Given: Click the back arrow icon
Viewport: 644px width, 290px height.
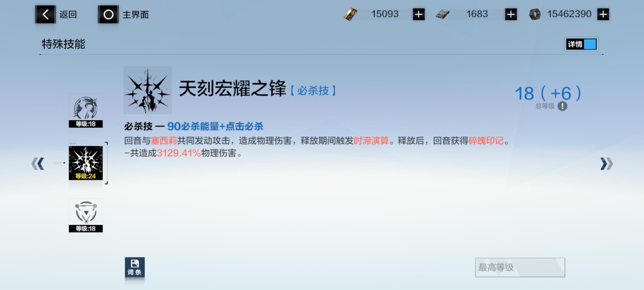Looking at the screenshot, I should pyautogui.click(x=45, y=14).
